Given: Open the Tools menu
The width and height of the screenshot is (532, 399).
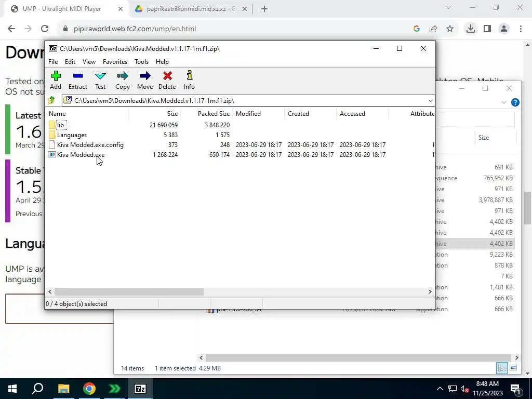Looking at the screenshot, I should click(141, 62).
